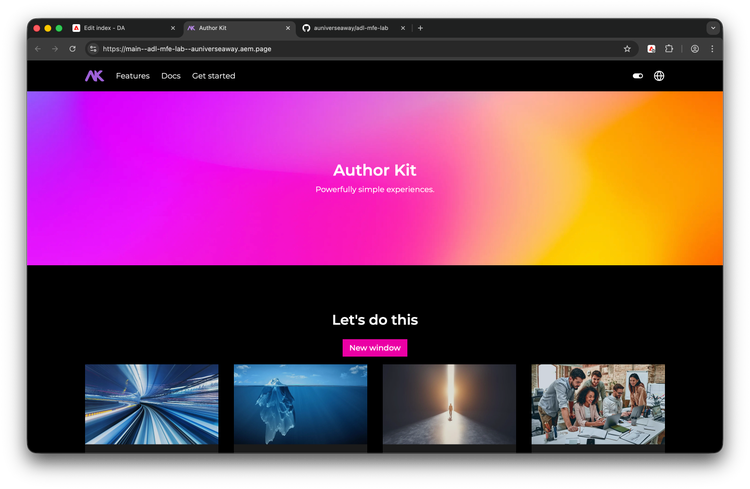Screen dimensions: 750x489
Task: Open the Features navigation menu
Action: click(132, 76)
